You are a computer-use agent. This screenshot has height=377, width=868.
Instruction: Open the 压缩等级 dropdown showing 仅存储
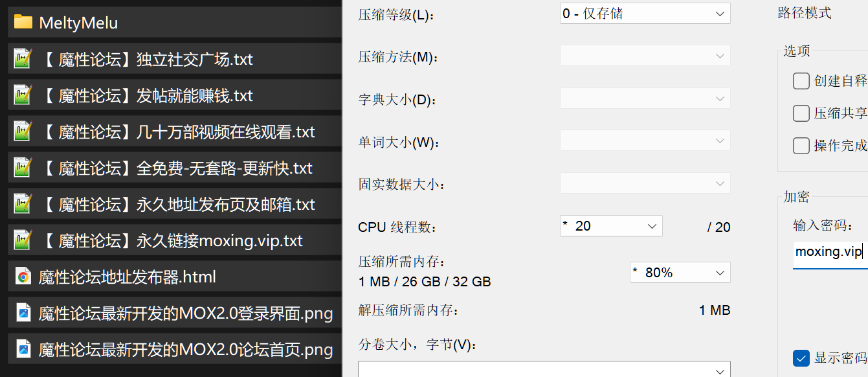(x=645, y=13)
